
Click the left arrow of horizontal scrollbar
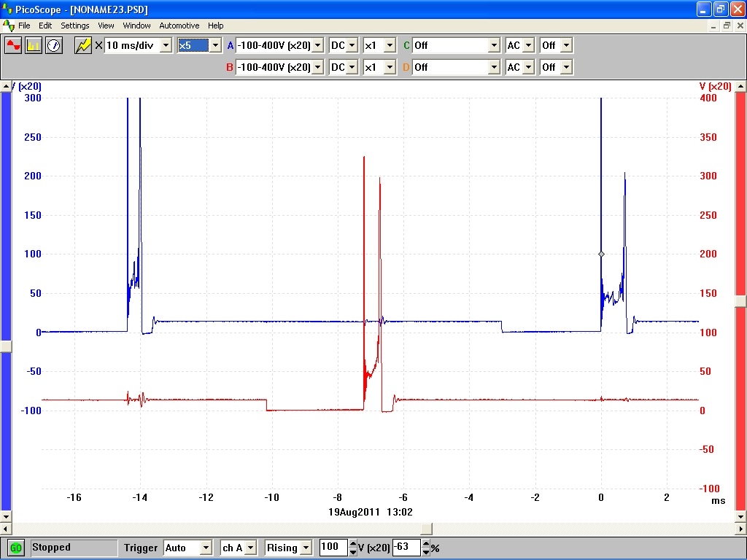pyautogui.click(x=6, y=529)
